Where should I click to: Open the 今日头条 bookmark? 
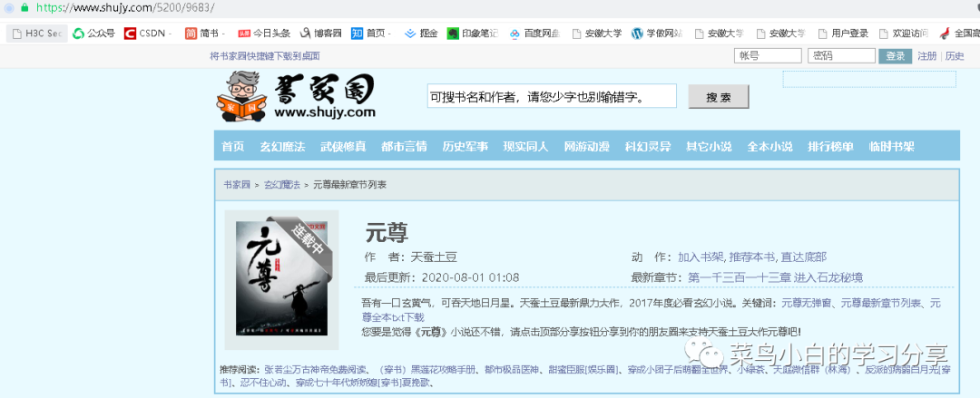[264, 34]
